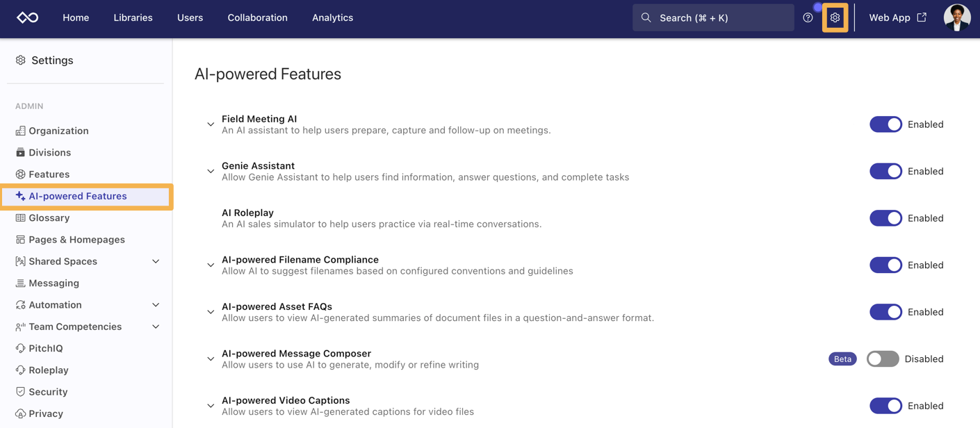
Task: Expand the AI-powered Asset FAQs row
Action: 211,312
